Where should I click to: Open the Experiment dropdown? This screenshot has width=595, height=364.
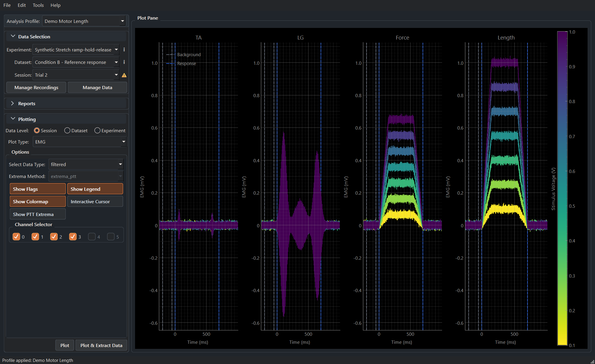(x=76, y=50)
